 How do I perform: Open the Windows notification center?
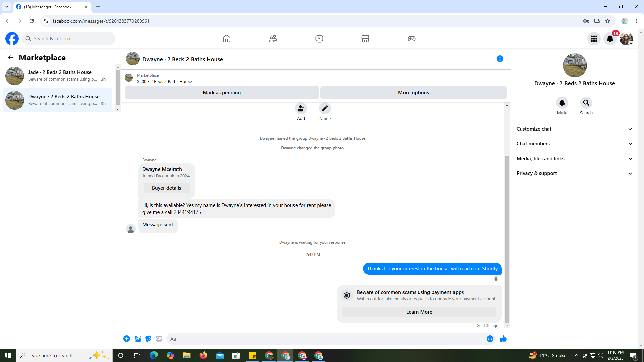(634, 355)
